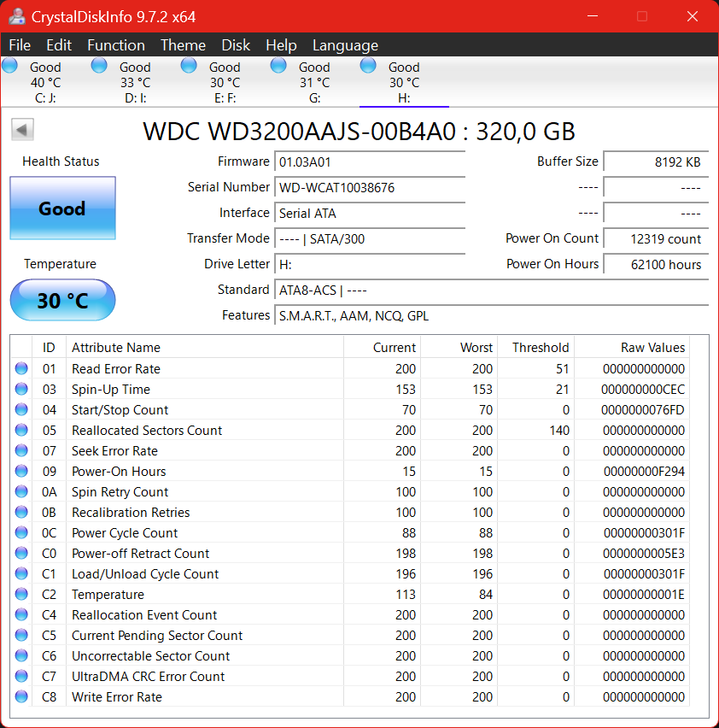This screenshot has width=719, height=728.
Task: Click the Worst column header
Action: tap(459, 347)
